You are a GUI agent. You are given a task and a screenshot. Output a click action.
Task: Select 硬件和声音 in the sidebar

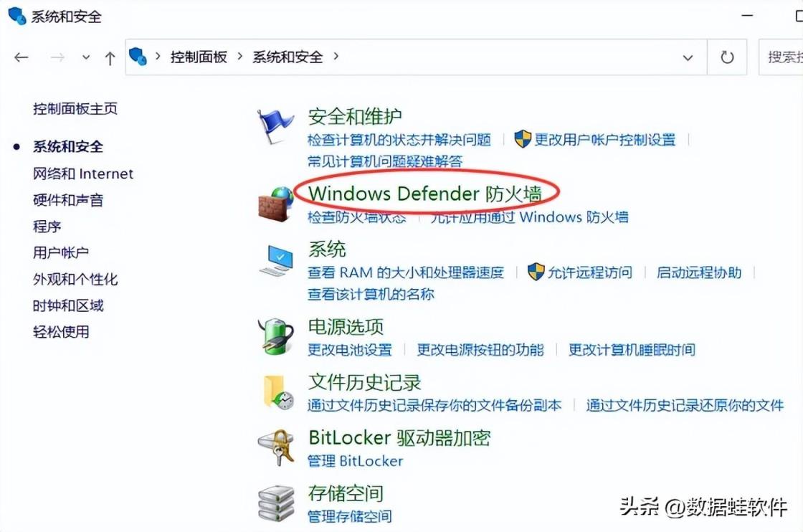click(68, 200)
